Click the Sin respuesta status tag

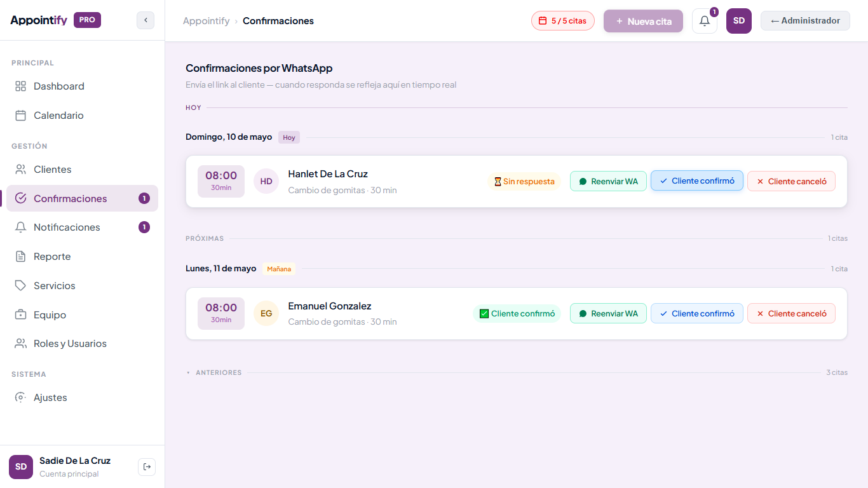(524, 181)
